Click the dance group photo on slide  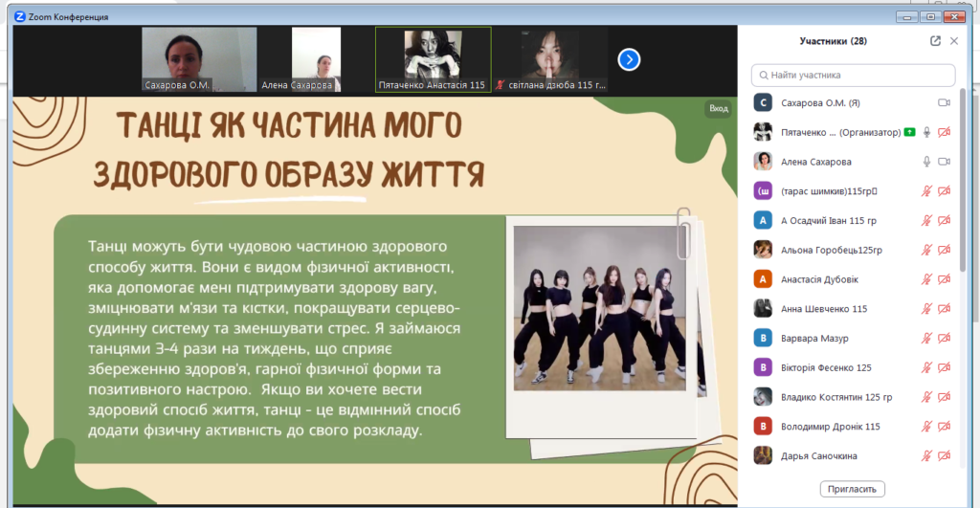[x=599, y=308]
